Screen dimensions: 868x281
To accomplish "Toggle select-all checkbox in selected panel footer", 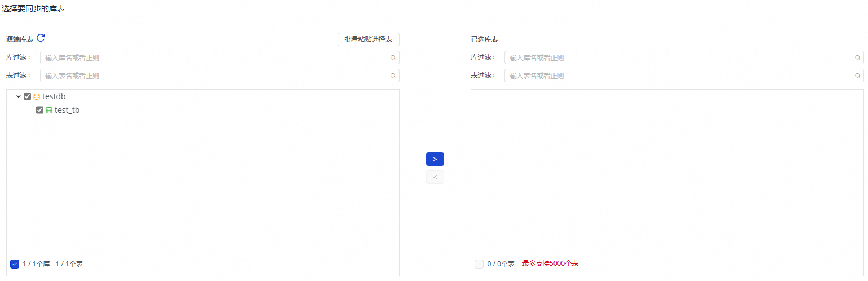I will [479, 264].
